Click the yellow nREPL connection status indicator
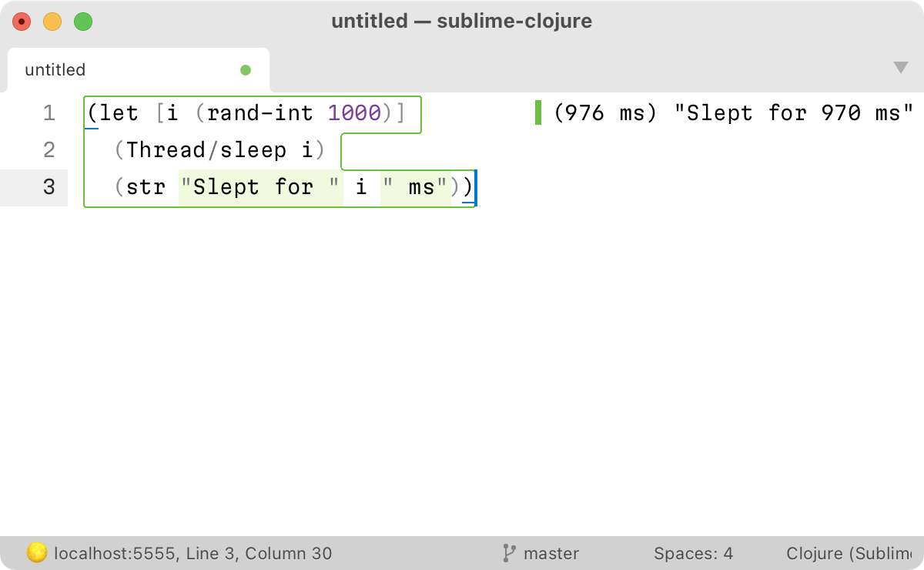This screenshot has height=570, width=924. pos(35,552)
